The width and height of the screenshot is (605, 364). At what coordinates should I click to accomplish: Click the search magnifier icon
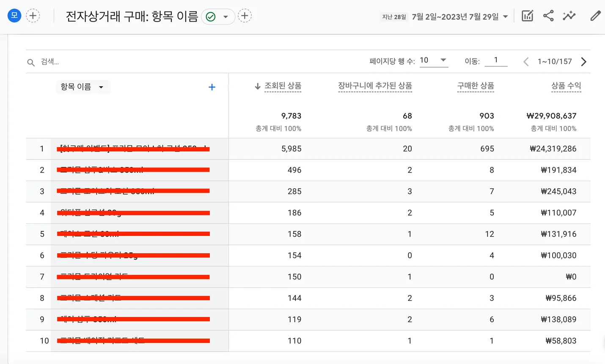31,62
